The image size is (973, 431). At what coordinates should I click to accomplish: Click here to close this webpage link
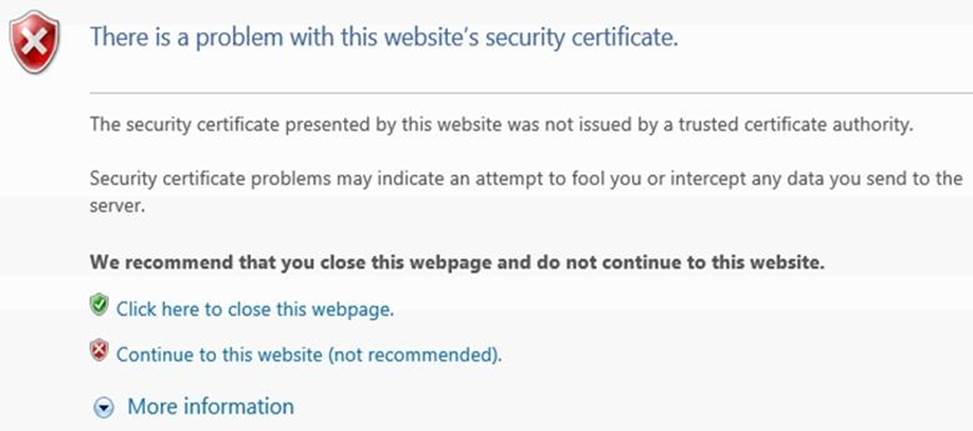click(255, 310)
